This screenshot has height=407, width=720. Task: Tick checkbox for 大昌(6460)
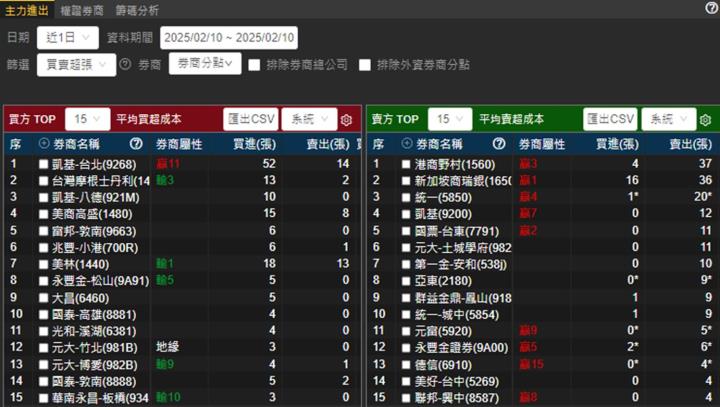[x=44, y=298]
